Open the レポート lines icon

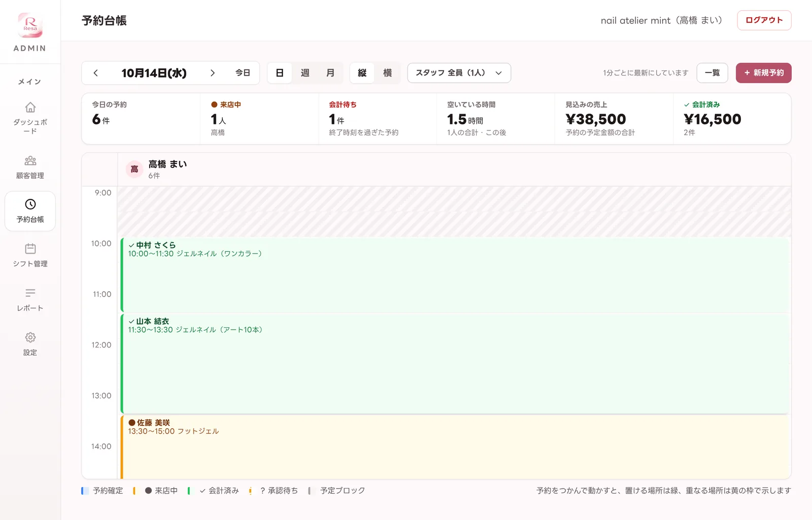pyautogui.click(x=30, y=293)
